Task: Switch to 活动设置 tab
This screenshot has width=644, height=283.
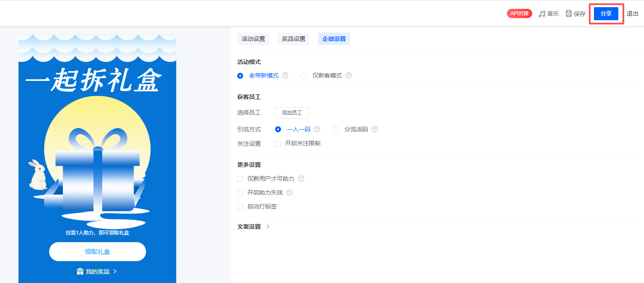Action: [x=253, y=39]
